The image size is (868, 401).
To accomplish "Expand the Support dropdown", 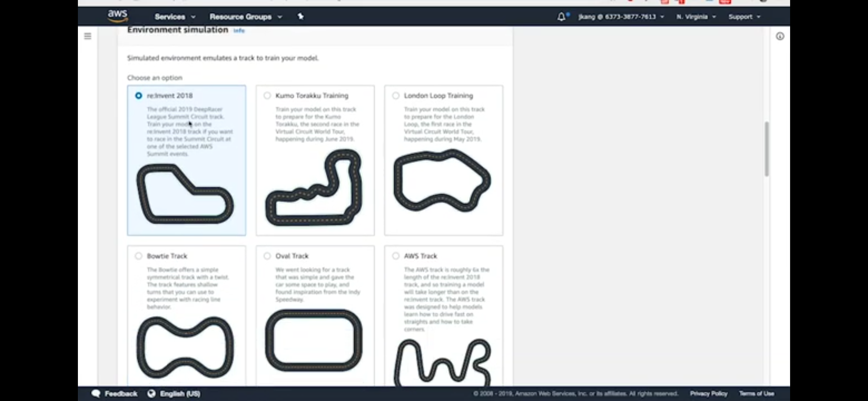I will tap(744, 17).
